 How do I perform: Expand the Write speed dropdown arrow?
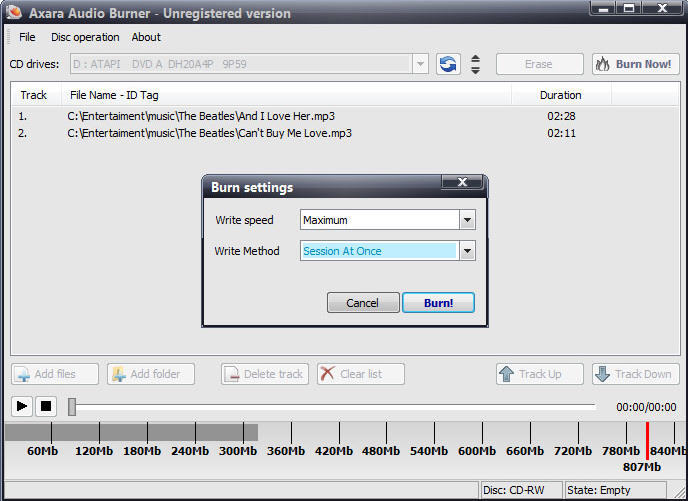pyautogui.click(x=467, y=220)
